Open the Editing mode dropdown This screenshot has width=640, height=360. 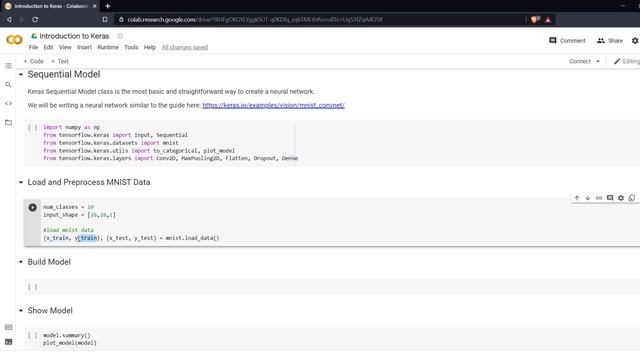[627, 61]
